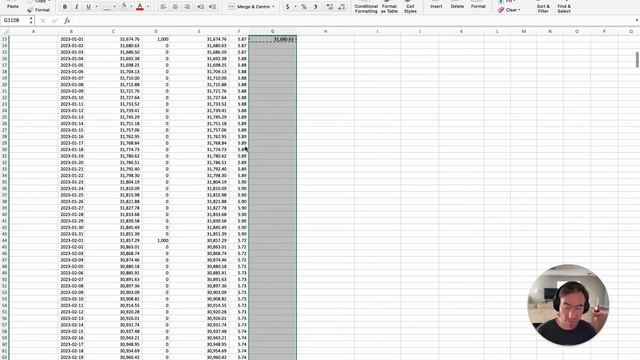This screenshot has width=640, height=360.
Task: Select column H header
Action: click(325, 31)
